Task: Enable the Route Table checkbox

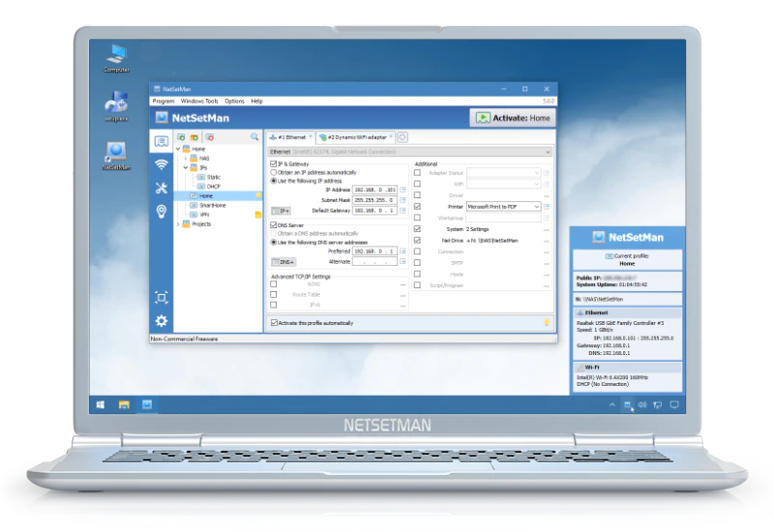Action: 274,295
